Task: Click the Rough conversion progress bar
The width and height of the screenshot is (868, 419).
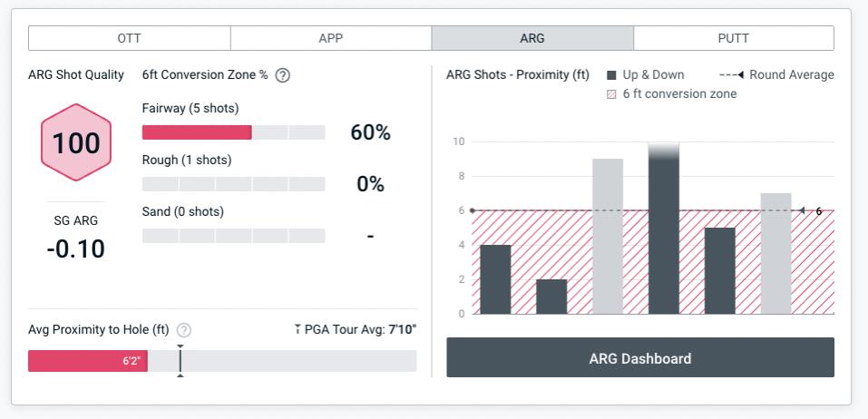Action: point(233,184)
